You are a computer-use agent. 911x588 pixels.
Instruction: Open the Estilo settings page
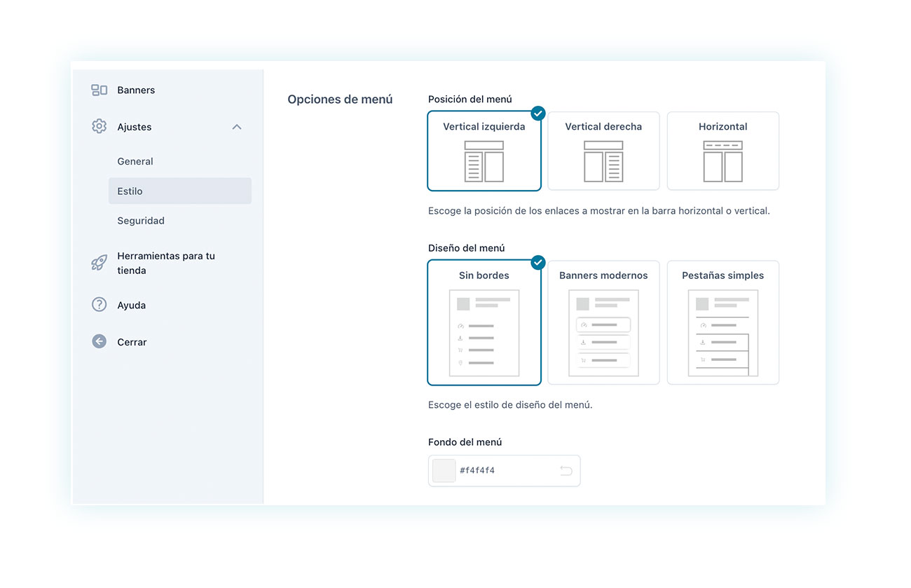tap(180, 191)
